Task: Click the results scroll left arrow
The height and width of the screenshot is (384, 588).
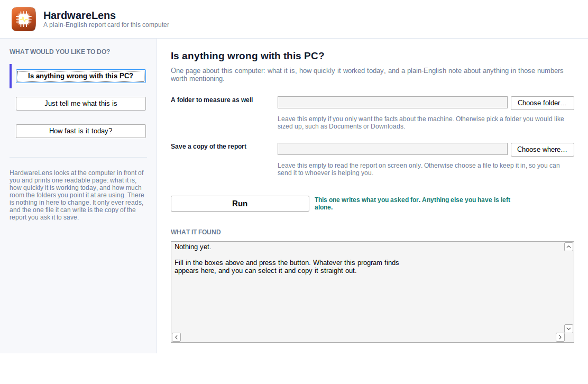Action: point(176,337)
